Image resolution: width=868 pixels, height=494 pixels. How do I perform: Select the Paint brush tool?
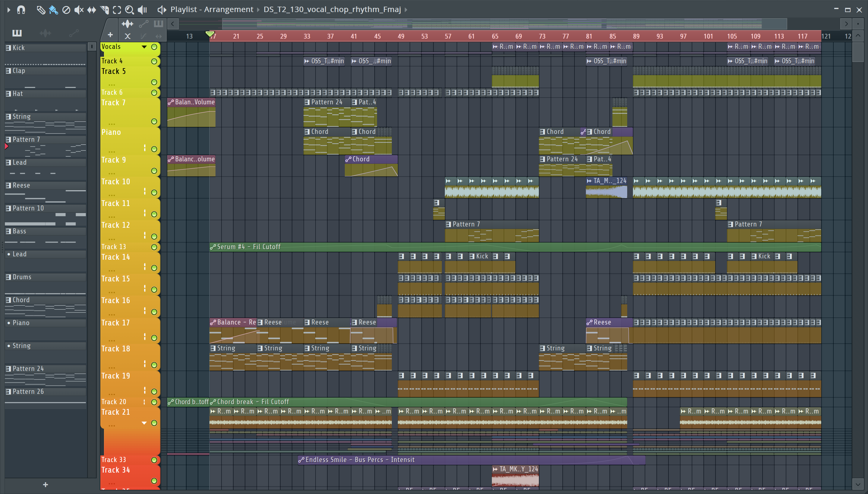click(x=53, y=10)
